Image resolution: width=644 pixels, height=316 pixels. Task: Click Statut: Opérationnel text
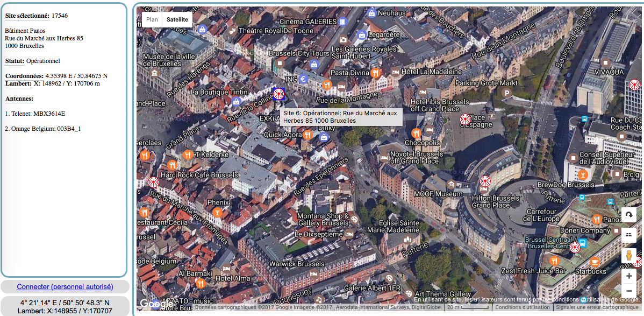pos(32,61)
